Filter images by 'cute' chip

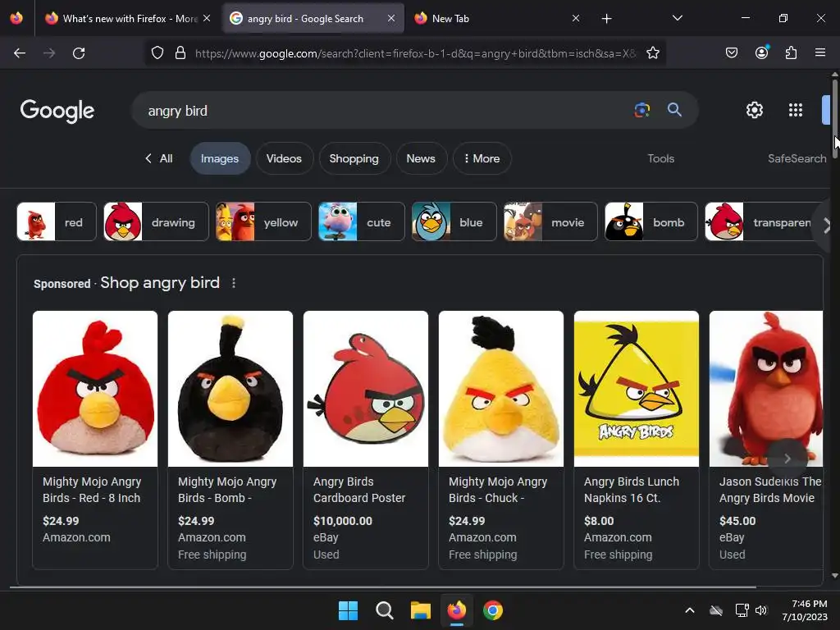pyautogui.click(x=362, y=221)
